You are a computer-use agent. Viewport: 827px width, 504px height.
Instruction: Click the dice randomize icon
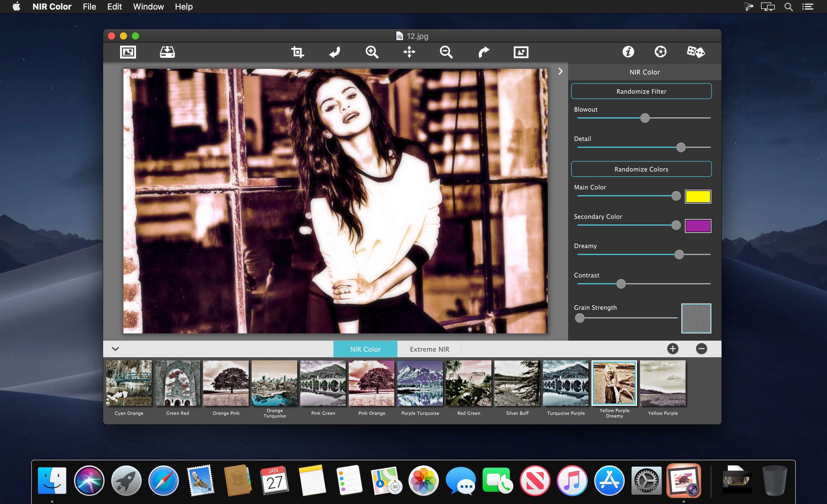(x=695, y=52)
